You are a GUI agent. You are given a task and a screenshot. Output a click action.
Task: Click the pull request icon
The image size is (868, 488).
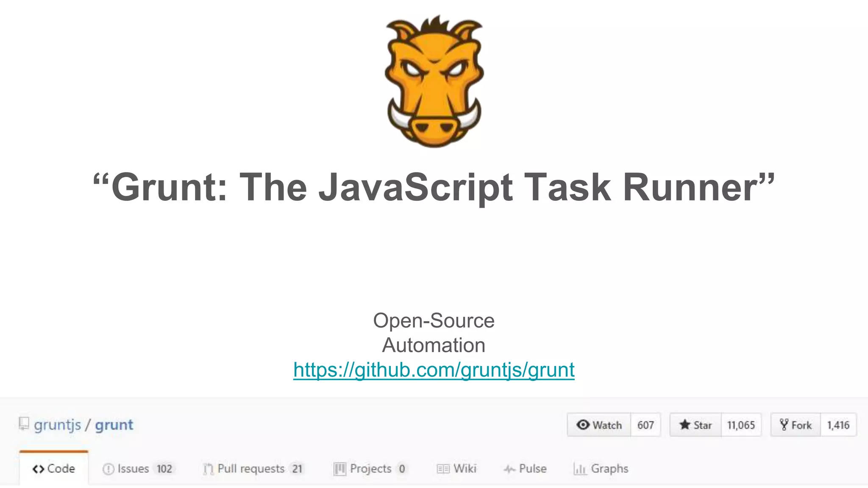208,469
